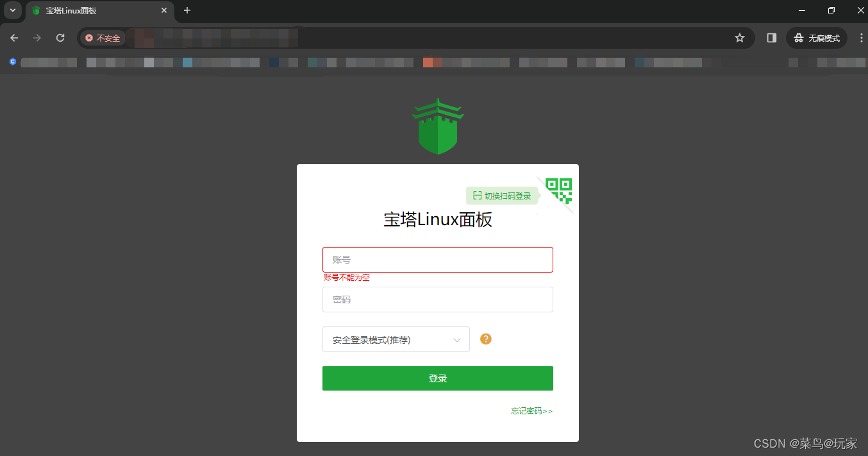Click the 切换扫码登录 tooltip label
Image resolution: width=868 pixels, height=456 pixels.
pyautogui.click(x=502, y=196)
